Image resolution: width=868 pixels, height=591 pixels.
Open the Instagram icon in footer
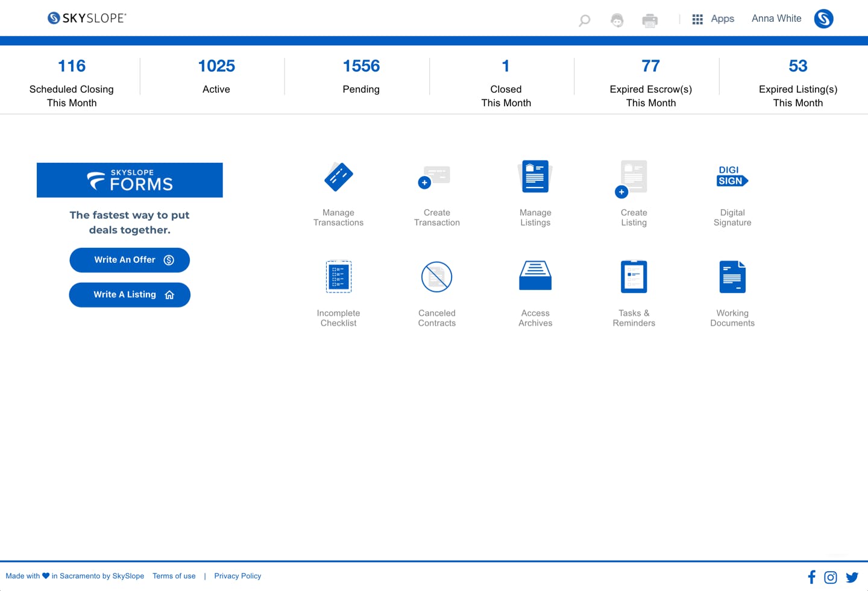831,577
